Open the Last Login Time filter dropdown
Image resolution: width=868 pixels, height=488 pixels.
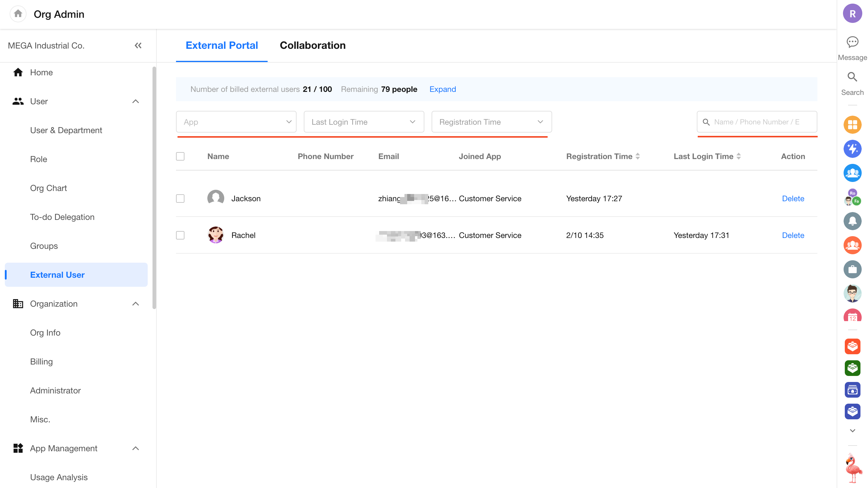click(363, 122)
